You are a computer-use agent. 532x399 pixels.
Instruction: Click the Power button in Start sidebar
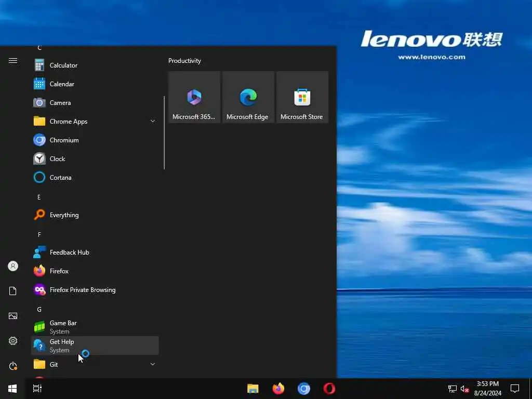pyautogui.click(x=13, y=366)
